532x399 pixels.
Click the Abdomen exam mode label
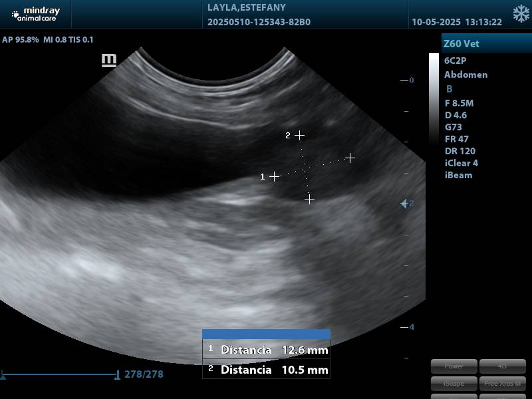click(x=465, y=74)
